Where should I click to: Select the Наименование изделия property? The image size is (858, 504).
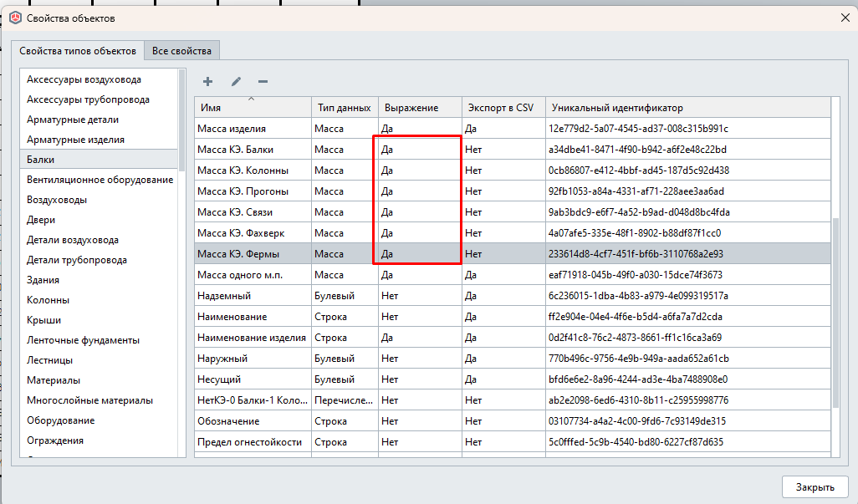512,338
